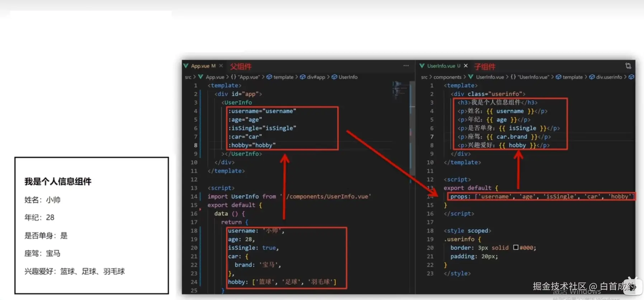Screen dimensions: 644x300
Task: Click the symbol icon before div#app breadcrumb
Action: 302,77
